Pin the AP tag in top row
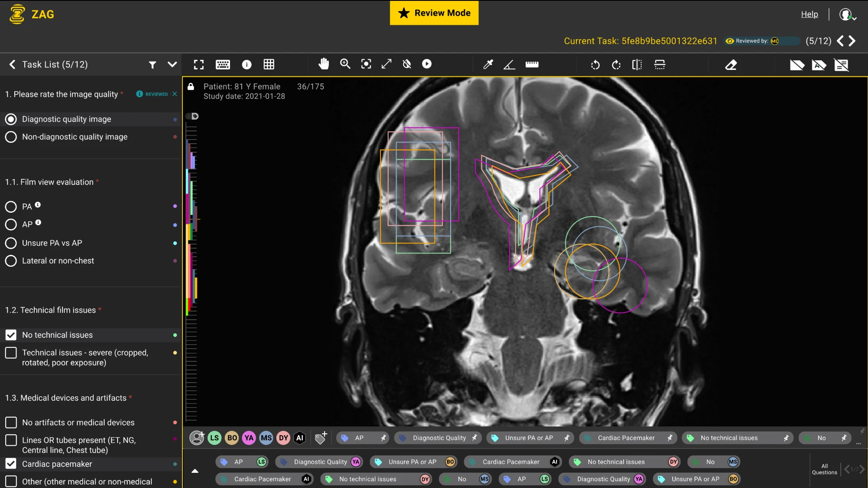 383,438
